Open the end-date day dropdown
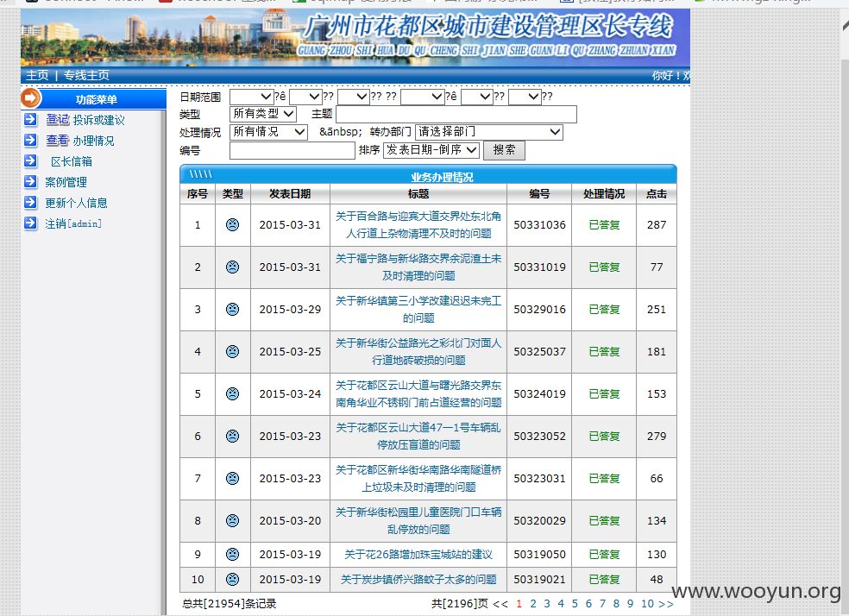This screenshot has height=616, width=849. point(525,97)
